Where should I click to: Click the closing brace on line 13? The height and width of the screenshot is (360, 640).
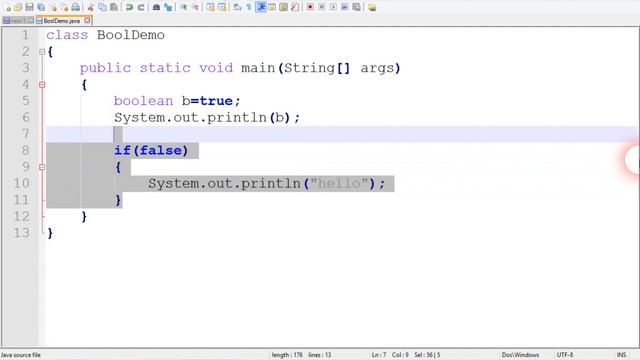50,233
